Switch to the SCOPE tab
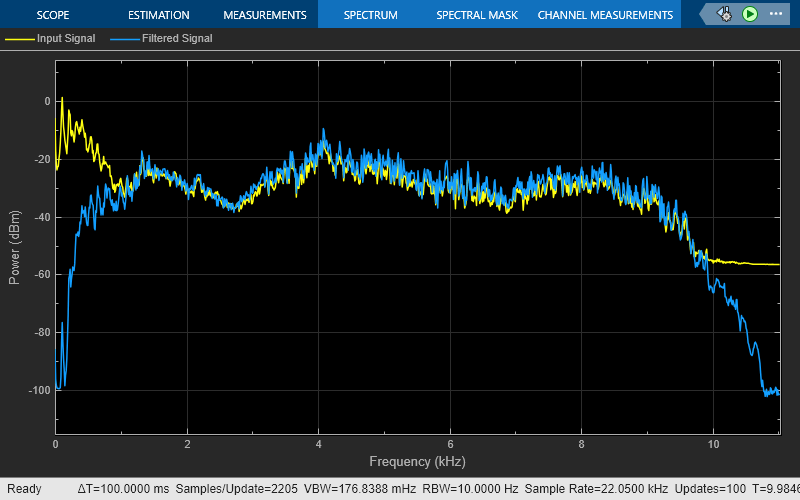 [x=53, y=15]
